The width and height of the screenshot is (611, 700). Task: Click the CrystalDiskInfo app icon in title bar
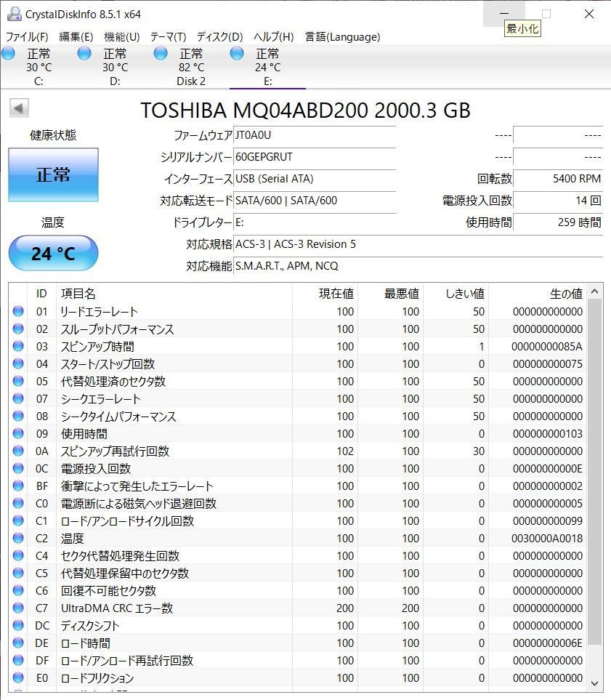coord(15,14)
